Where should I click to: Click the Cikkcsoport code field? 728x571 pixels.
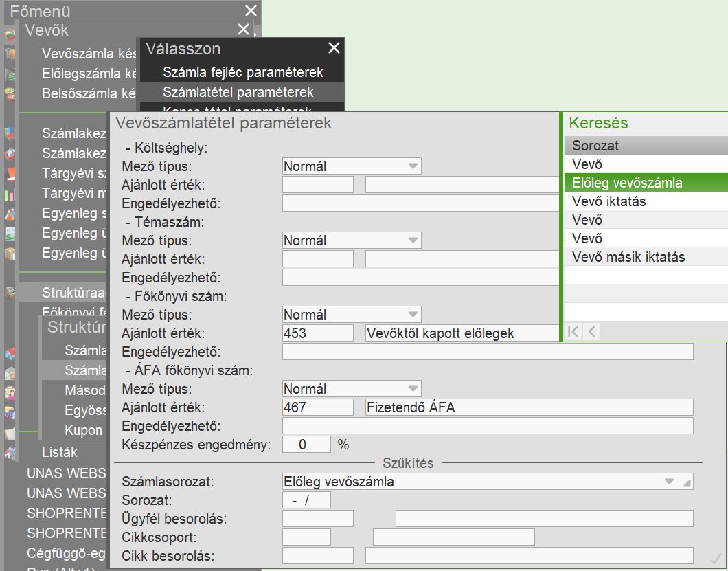point(306,537)
